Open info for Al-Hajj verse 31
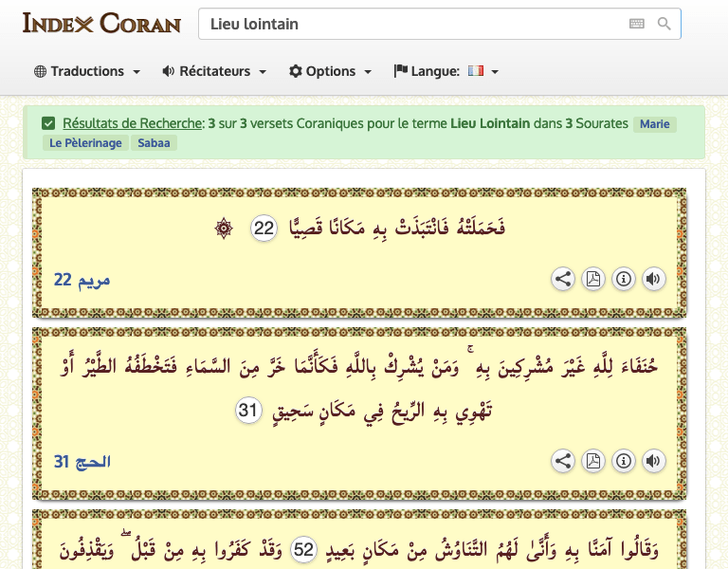The width and height of the screenshot is (728, 569). tap(624, 461)
